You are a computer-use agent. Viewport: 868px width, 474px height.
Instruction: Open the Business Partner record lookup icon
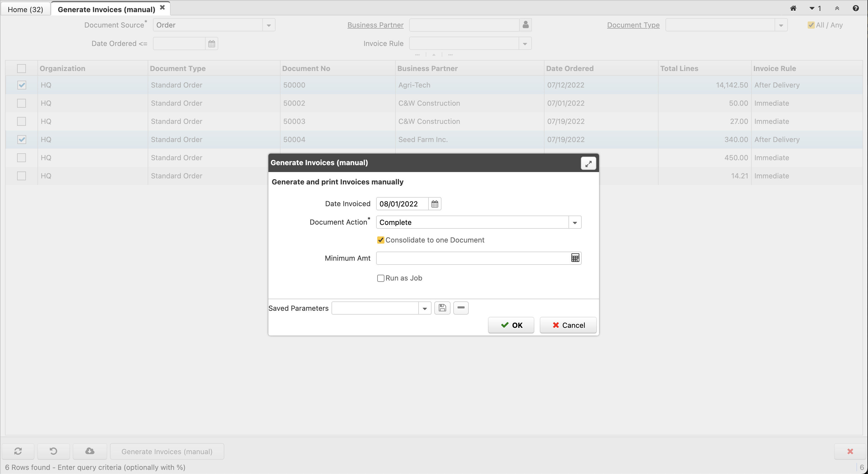point(525,24)
